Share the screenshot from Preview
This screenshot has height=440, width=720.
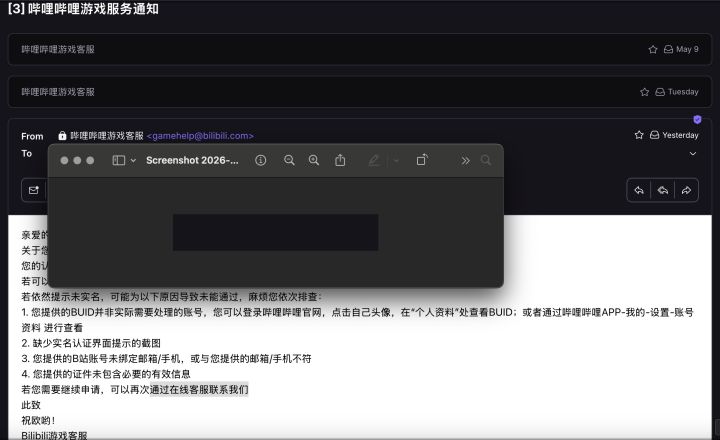pos(340,160)
